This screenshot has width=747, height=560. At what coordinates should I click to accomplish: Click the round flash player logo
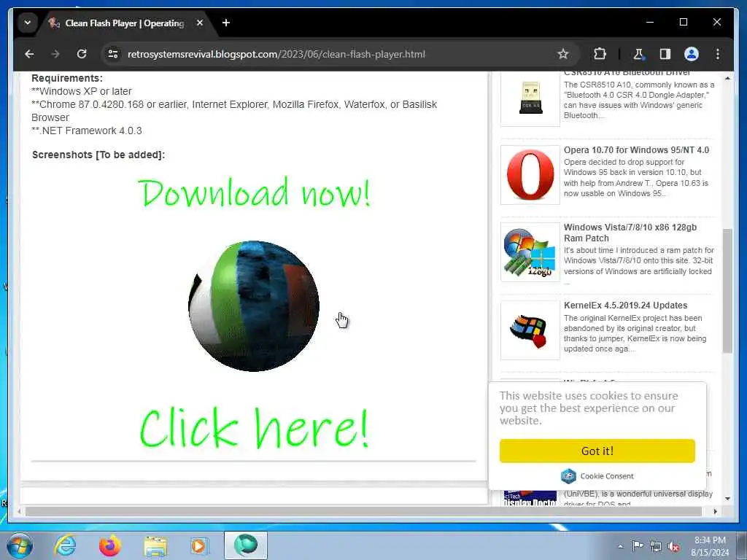click(x=254, y=306)
